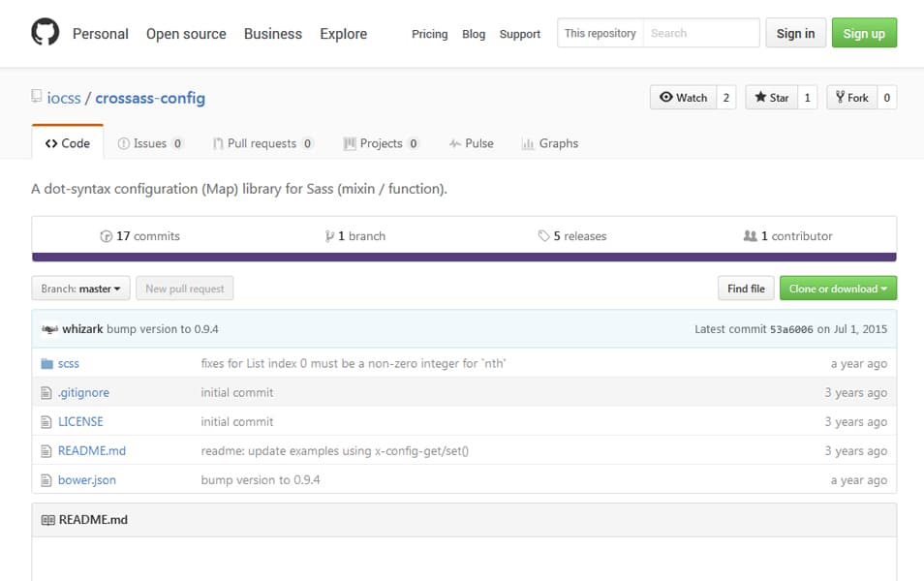Click the branch icon next to 1 branch
This screenshot has height=581, width=924.
pyautogui.click(x=329, y=236)
